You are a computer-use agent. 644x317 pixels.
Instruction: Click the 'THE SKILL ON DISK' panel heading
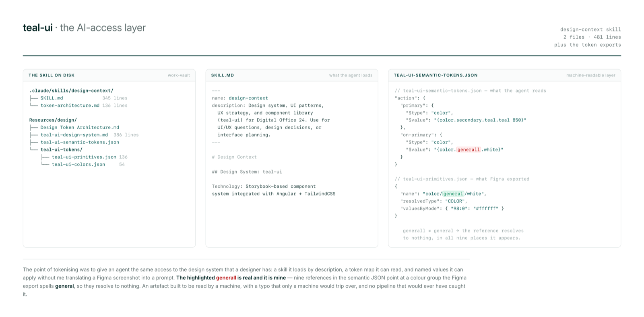[x=52, y=75]
